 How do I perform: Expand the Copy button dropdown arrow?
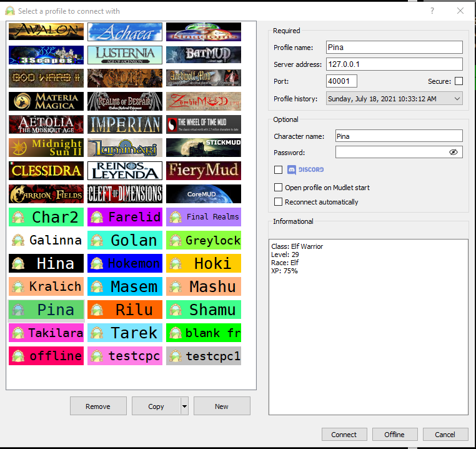click(x=184, y=406)
